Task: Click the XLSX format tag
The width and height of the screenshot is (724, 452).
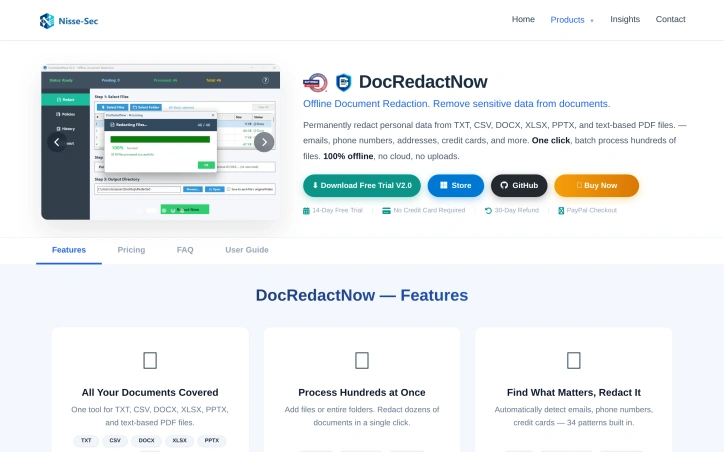Action: tap(180, 440)
